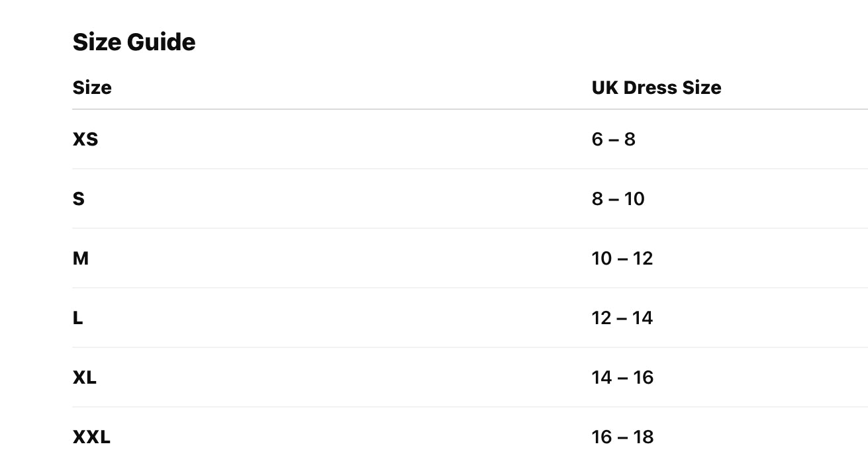Image resolution: width=868 pixels, height=473 pixels.
Task: Select the L size label
Action: tap(78, 318)
